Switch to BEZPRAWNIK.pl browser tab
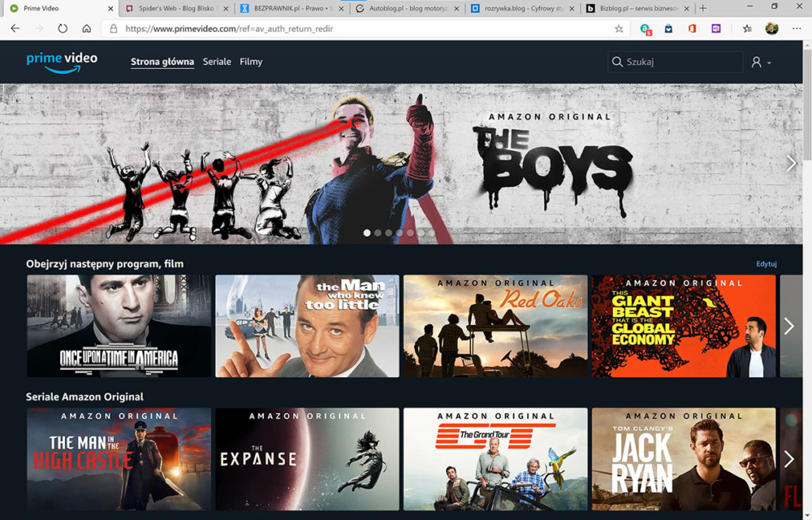This screenshot has width=812, height=520. 292,8
